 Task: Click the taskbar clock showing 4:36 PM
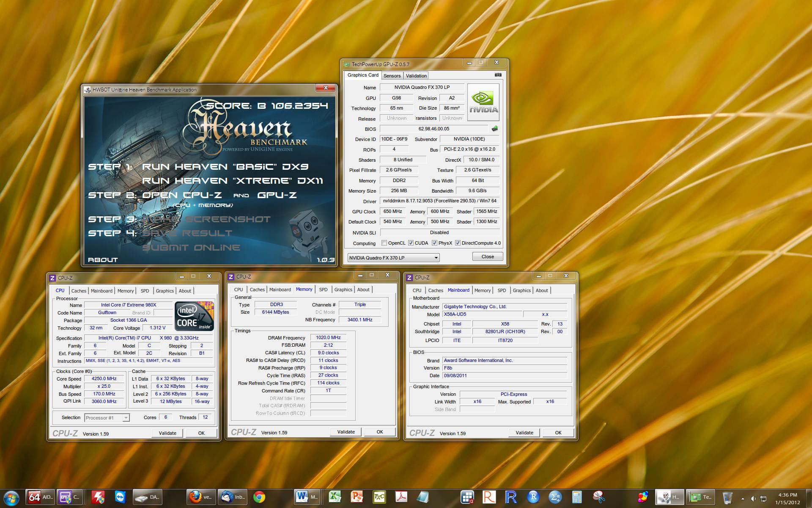click(x=787, y=498)
